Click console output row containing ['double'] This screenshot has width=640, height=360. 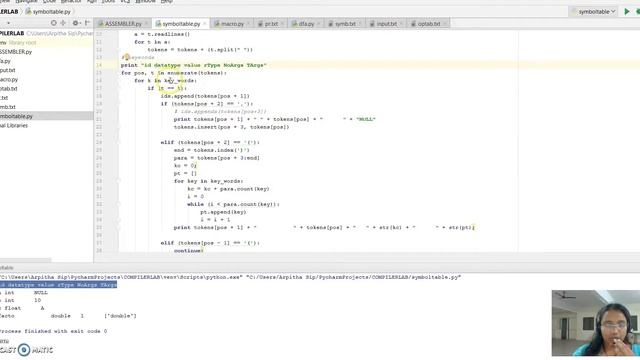tap(68, 316)
